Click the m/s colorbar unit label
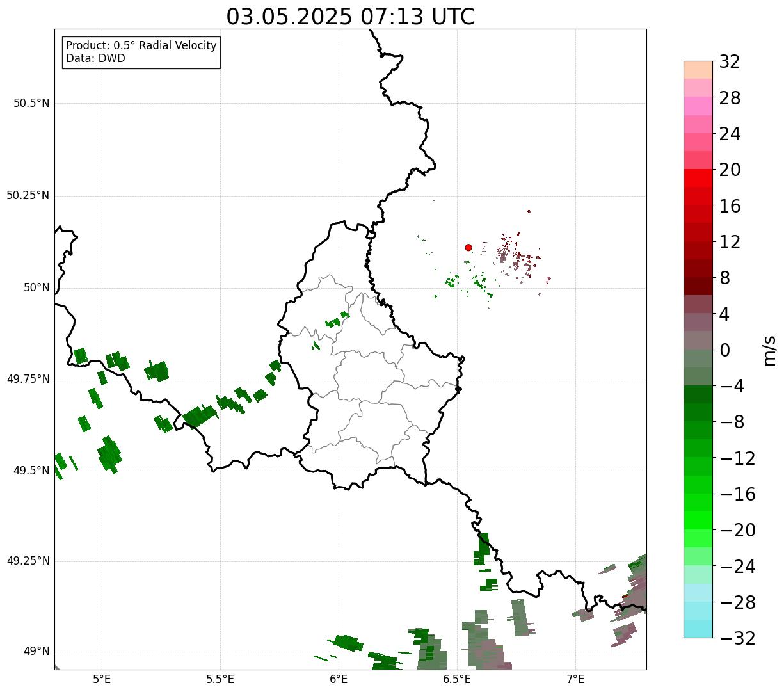The height and width of the screenshot is (692, 784). point(769,350)
